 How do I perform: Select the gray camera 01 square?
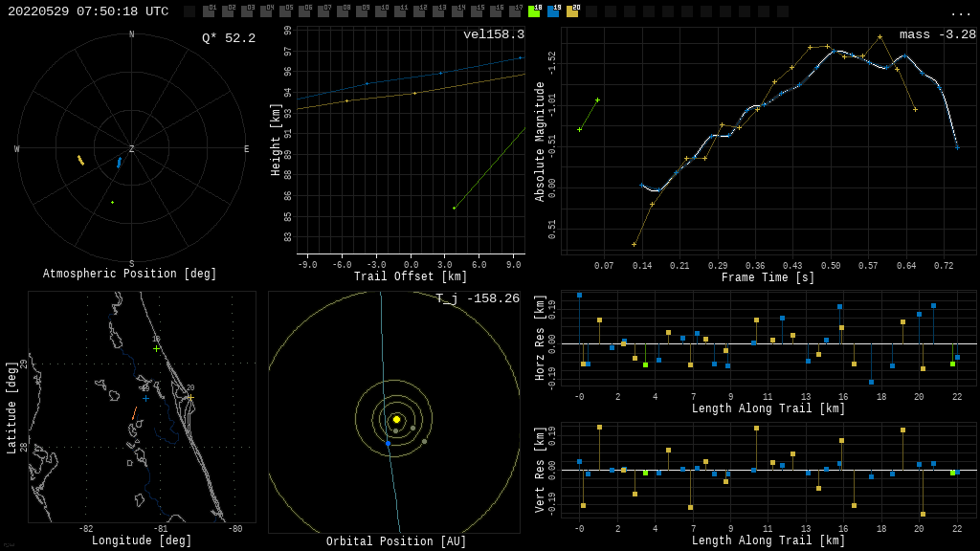(209, 11)
